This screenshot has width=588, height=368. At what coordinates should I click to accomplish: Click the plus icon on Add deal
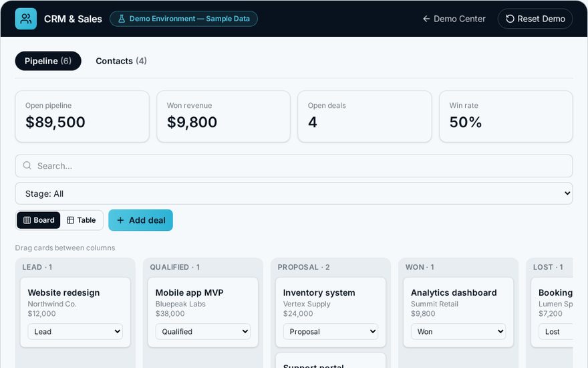120,220
